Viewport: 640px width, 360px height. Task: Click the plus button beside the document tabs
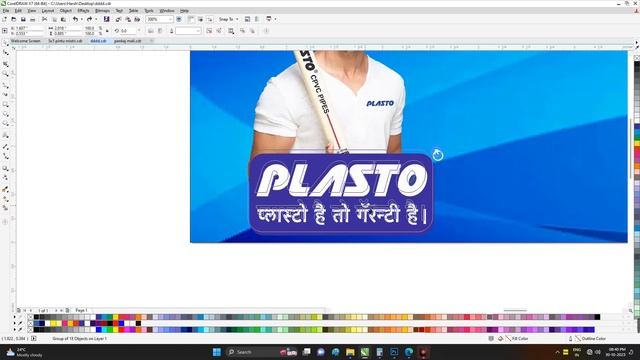coord(151,41)
